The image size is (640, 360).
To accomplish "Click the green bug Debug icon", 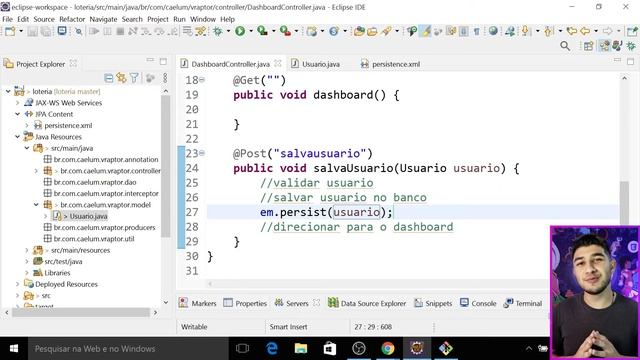I will 218,31.
